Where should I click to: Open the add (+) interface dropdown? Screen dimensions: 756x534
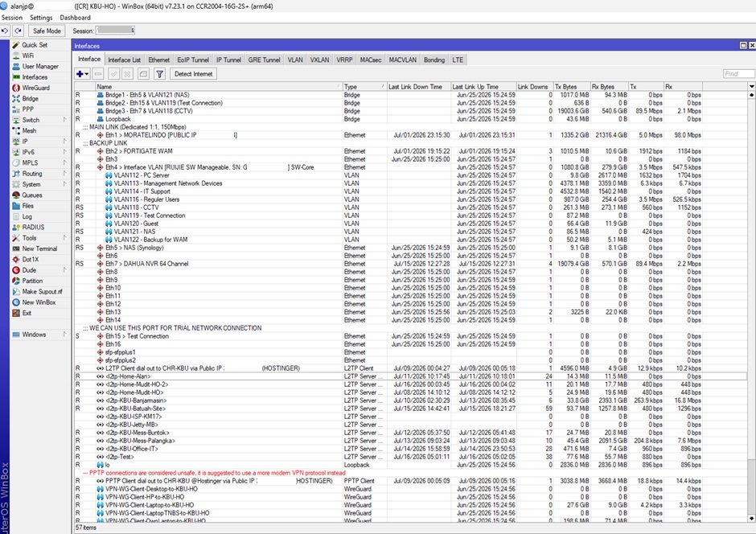tap(83, 74)
